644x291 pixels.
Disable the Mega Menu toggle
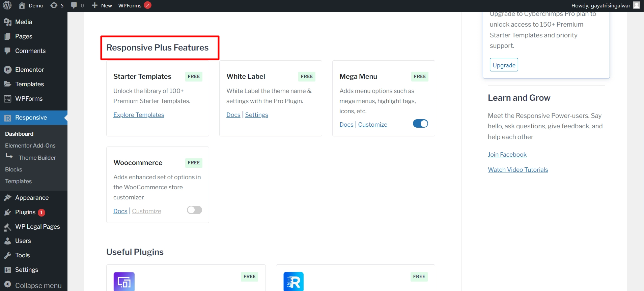point(420,124)
